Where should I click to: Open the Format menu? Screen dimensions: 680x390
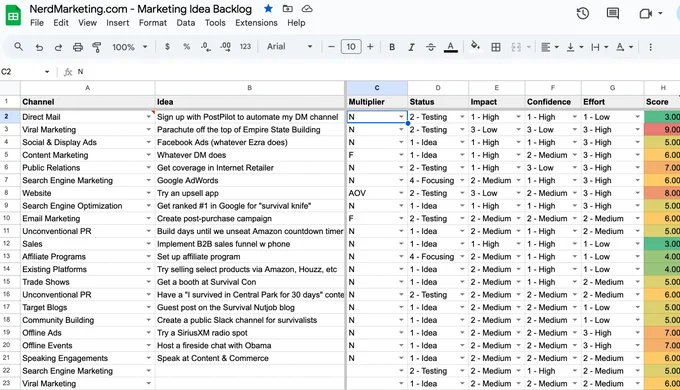pyautogui.click(x=153, y=23)
